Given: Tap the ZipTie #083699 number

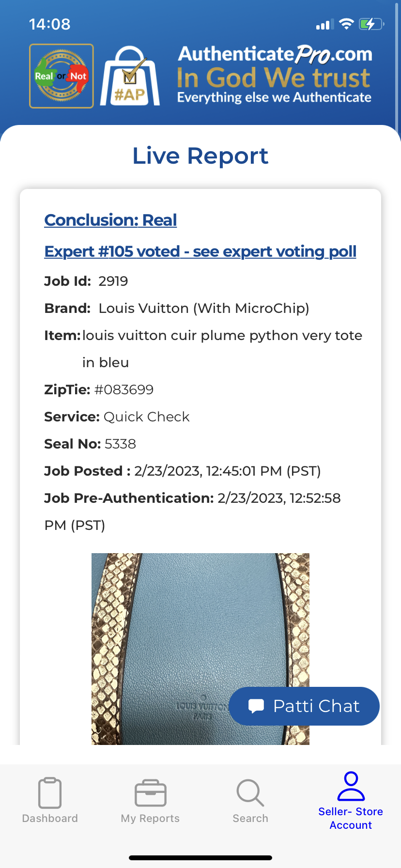Looking at the screenshot, I should tap(124, 389).
